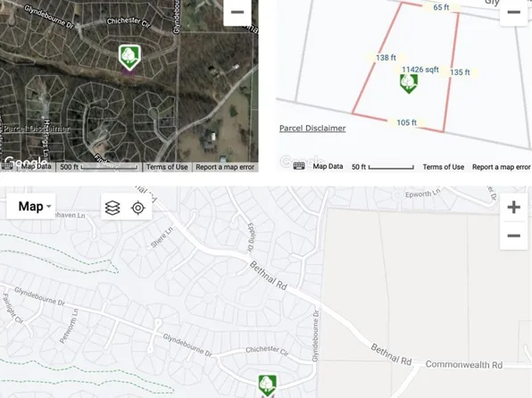
Task: Click the tree marker in parcel outline
Action: pos(409,84)
